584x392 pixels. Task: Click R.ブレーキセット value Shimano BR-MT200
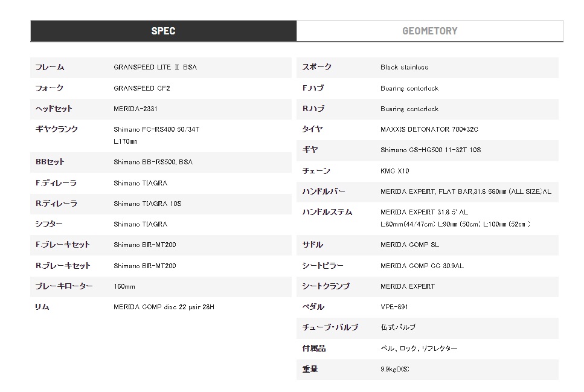tap(145, 266)
